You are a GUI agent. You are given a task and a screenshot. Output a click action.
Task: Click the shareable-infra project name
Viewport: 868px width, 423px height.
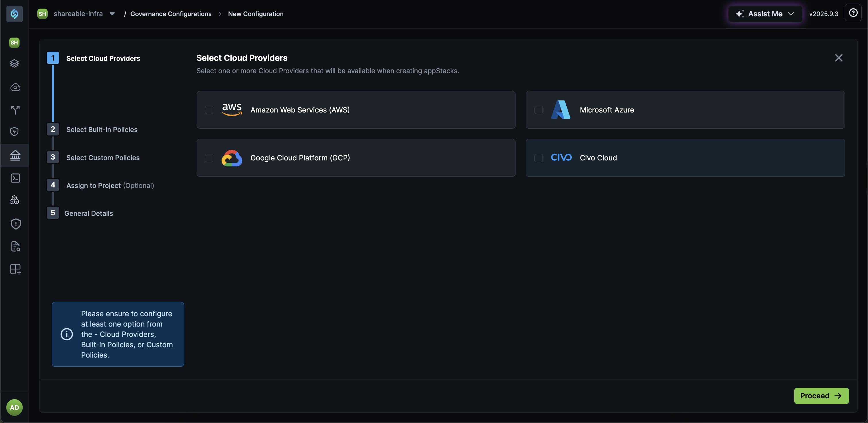click(x=78, y=14)
